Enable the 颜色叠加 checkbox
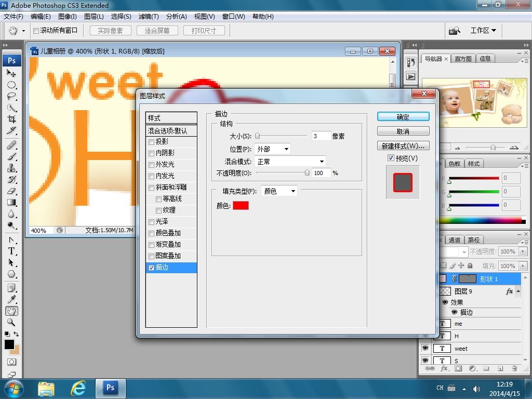The width and height of the screenshot is (532, 399). [x=151, y=233]
